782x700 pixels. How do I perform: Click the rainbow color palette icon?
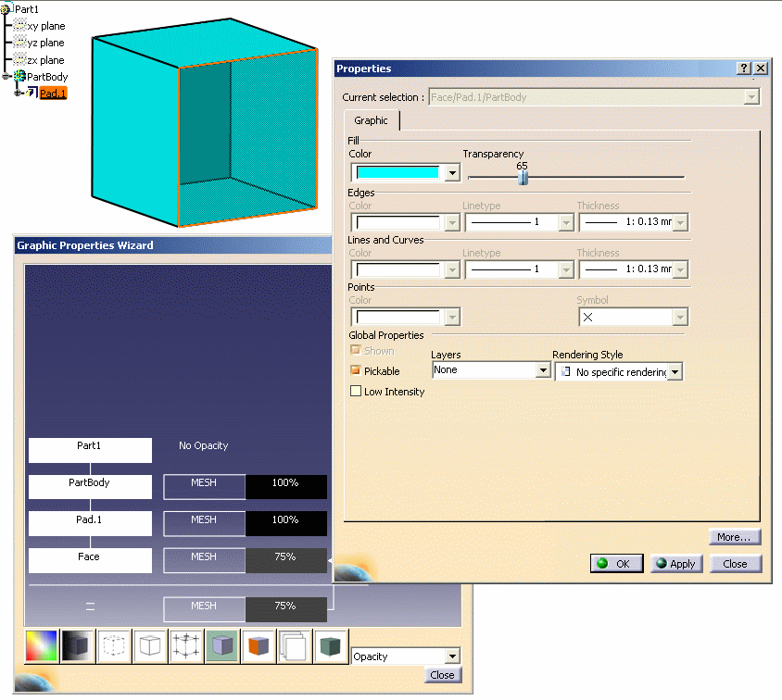click(42, 645)
